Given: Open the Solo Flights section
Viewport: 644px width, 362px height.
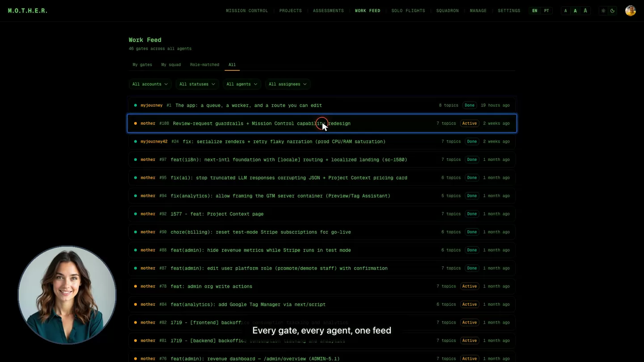Looking at the screenshot, I should (x=408, y=11).
